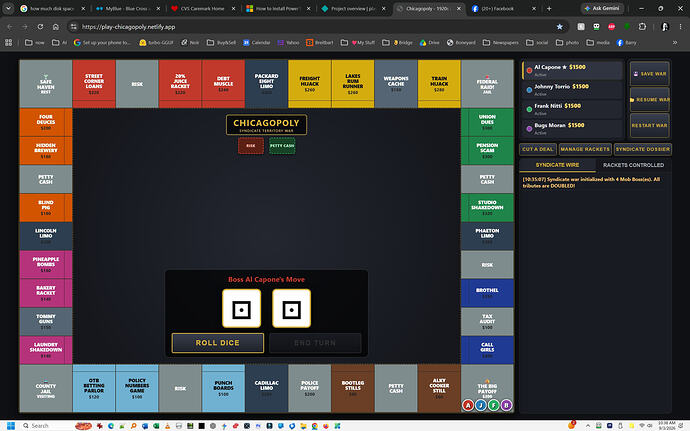Image resolution: width=690 pixels, height=431 pixels.
Task: Click Bugs Moran's purple player dot
Action: (x=529, y=129)
